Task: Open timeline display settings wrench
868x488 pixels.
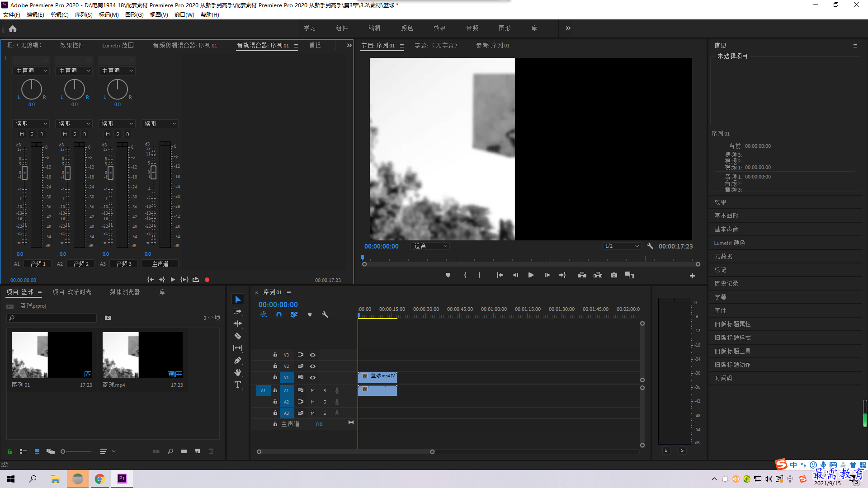Action: pos(325,314)
